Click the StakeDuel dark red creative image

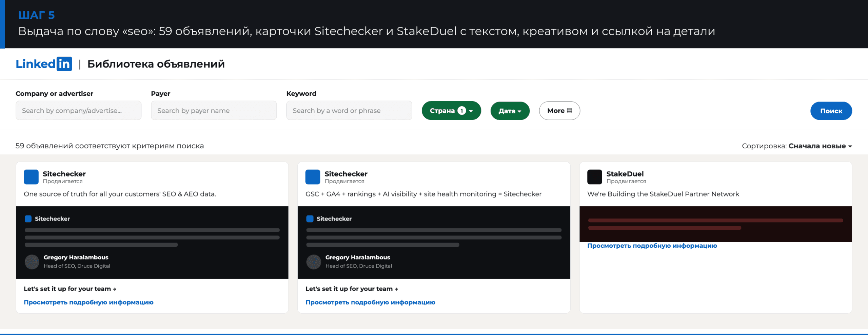click(x=716, y=224)
